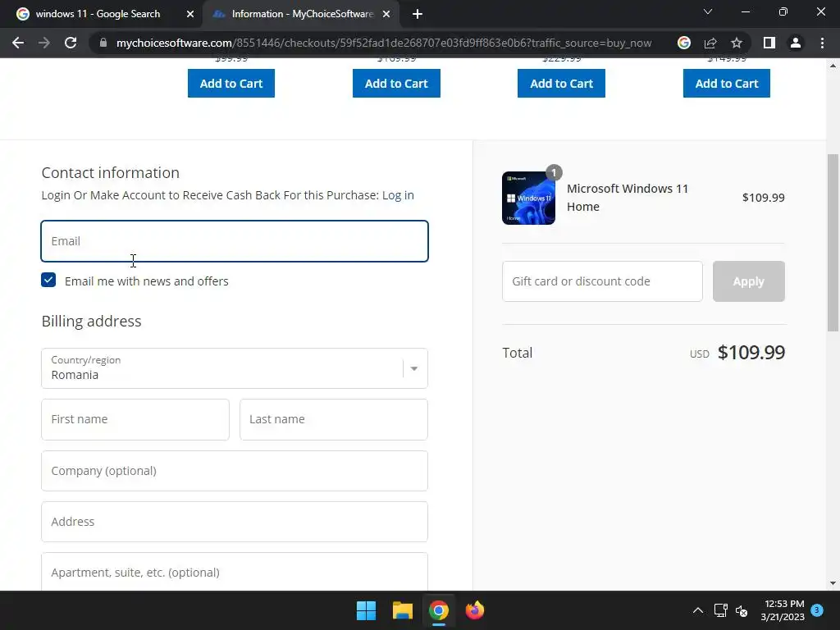View site security lock info
840x630 pixels.
(x=103, y=43)
